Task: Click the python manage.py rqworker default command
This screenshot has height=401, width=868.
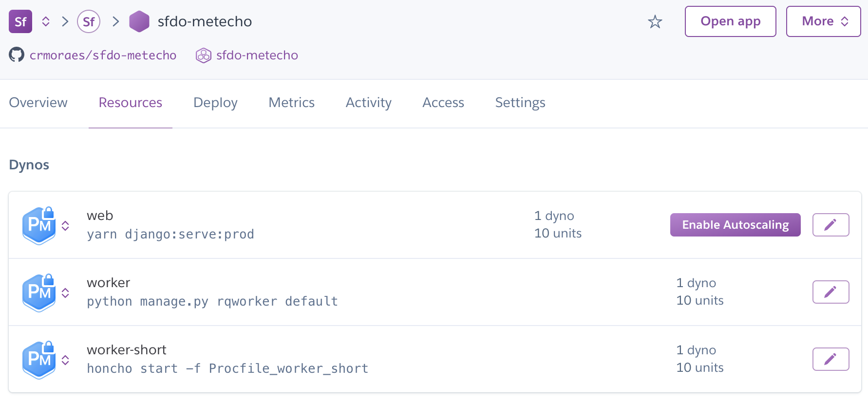Action: point(212,301)
